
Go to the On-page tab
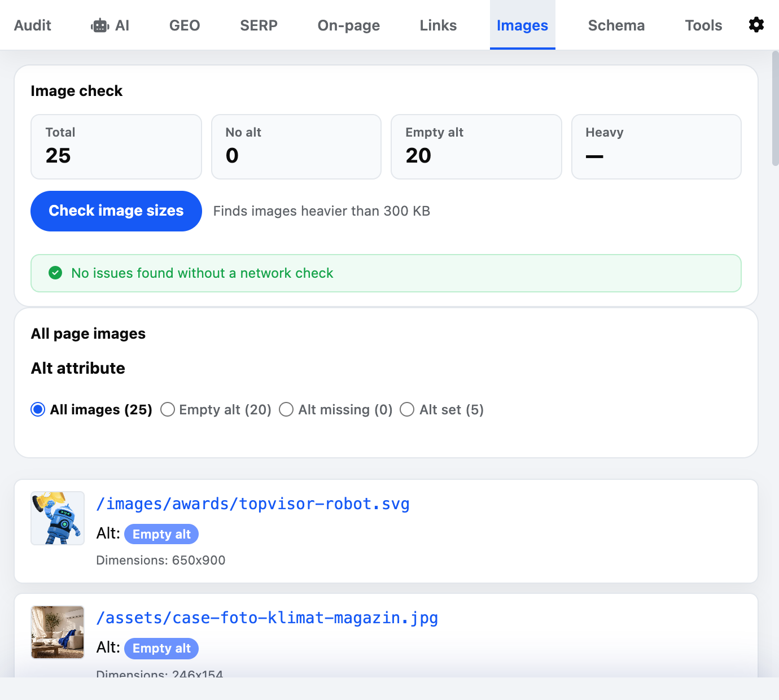click(348, 25)
